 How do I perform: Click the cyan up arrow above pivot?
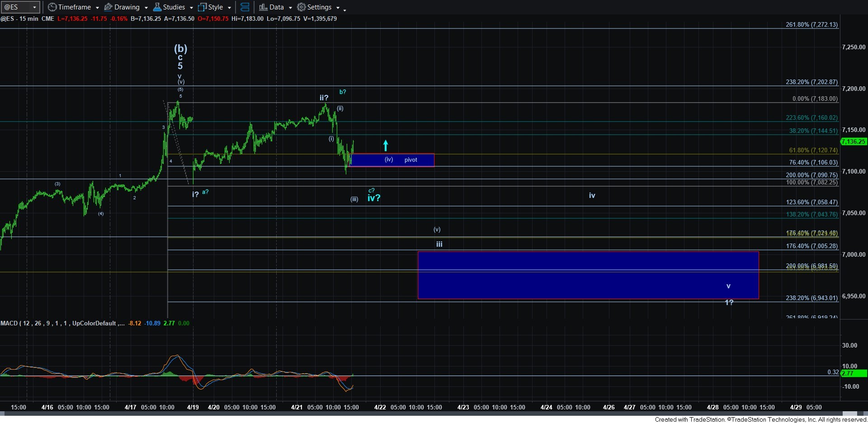click(386, 145)
